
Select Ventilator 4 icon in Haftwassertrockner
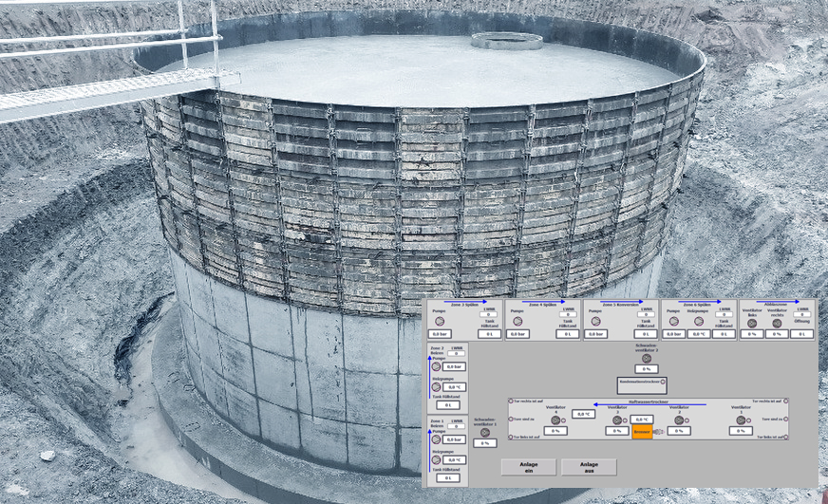(x=555, y=420)
